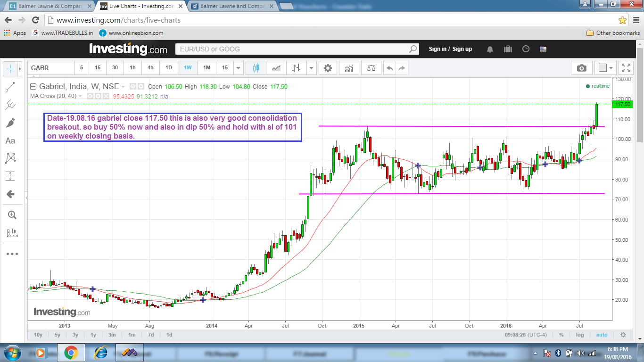
Task: Collapse the Gabriel legend with minus box
Action: coord(33,87)
